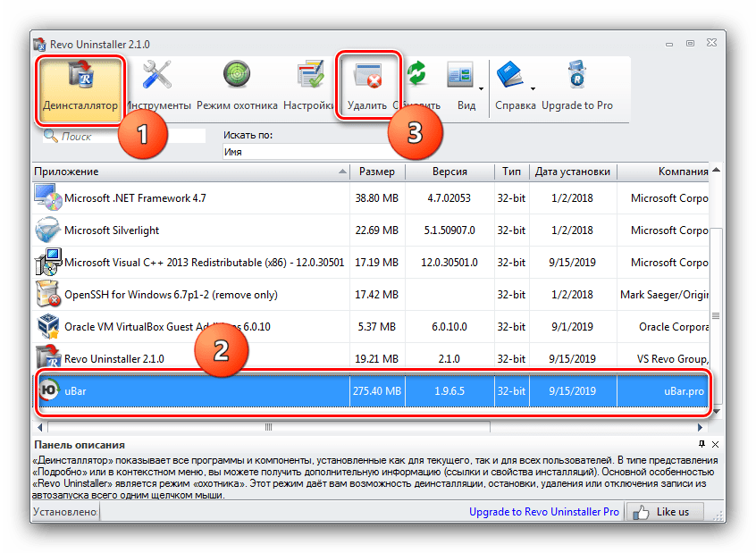
Task: Sort by the Дата установки column header
Action: click(x=572, y=172)
